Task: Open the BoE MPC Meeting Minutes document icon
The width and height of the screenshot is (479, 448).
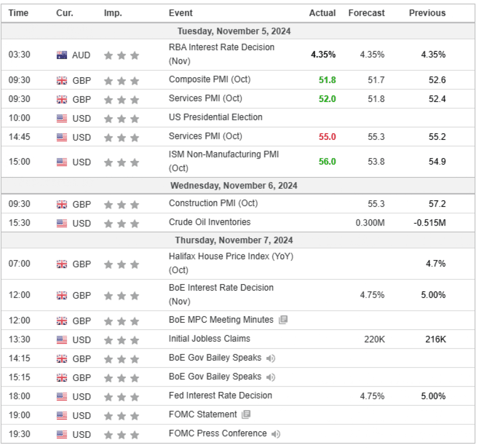Action: (x=283, y=320)
